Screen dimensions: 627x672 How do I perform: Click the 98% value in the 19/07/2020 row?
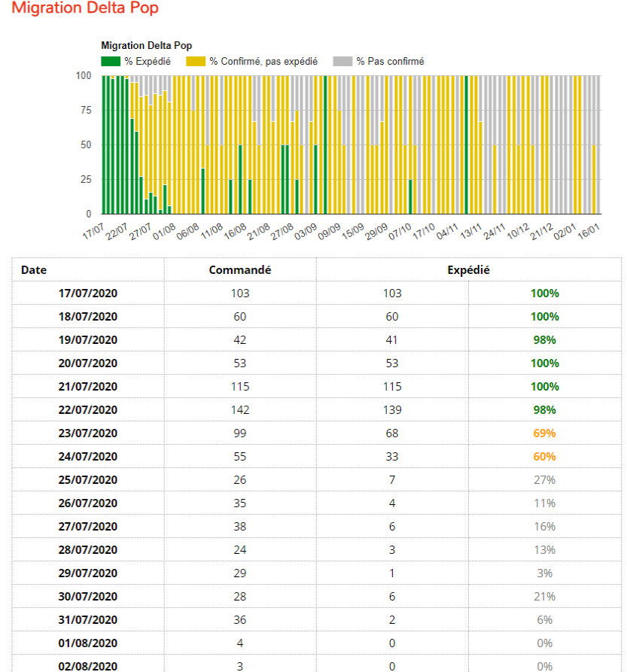(544, 339)
